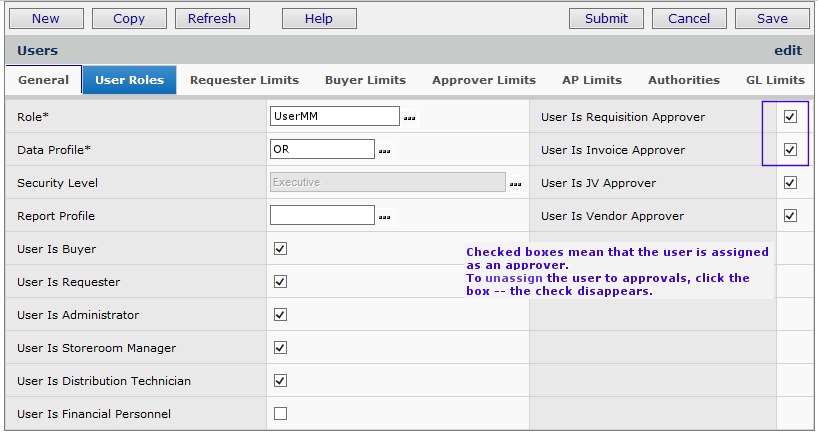Open the Role lookup ellipsis icon
Screen dimensions: 818x434
click(409, 118)
